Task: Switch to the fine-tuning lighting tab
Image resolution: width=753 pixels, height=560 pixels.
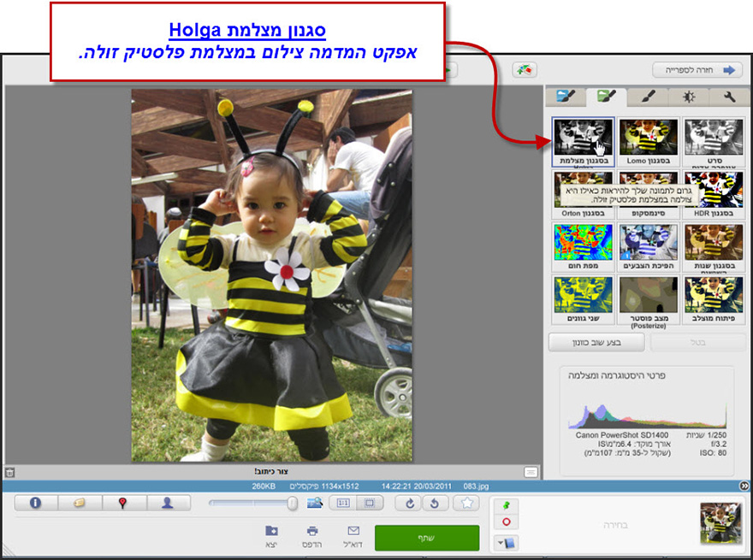Action: tap(691, 97)
